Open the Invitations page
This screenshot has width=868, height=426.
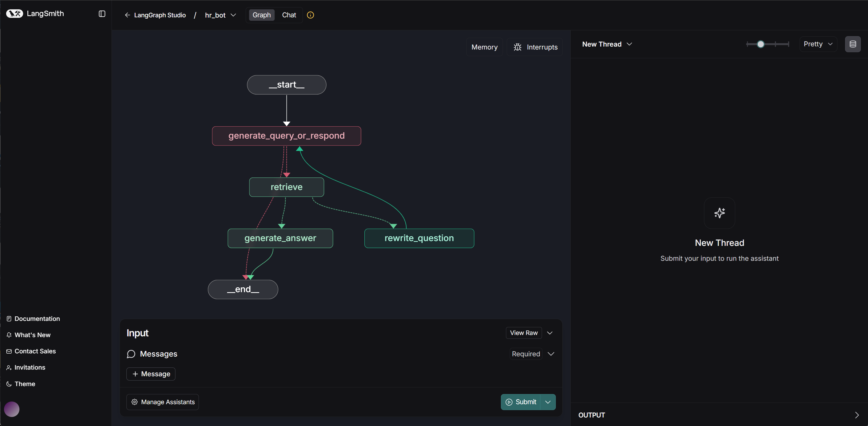(26, 367)
